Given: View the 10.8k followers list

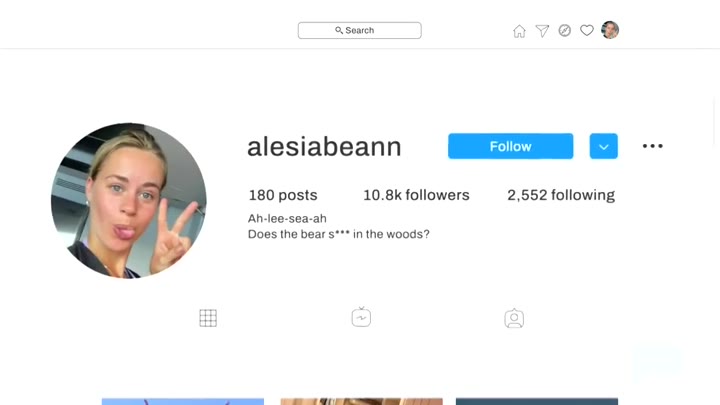Looking at the screenshot, I should (416, 195).
